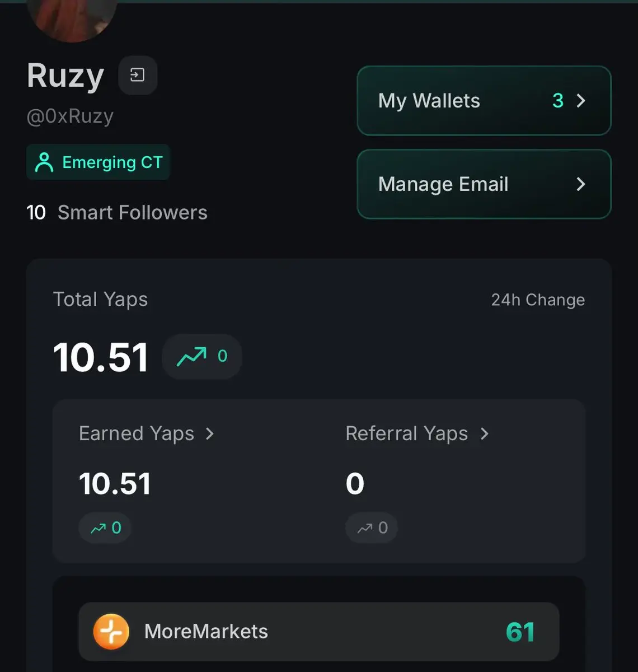Viewport: 638px width, 672px height.
Task: Click the green trend arrow beside Total Yaps
Action: 191,356
